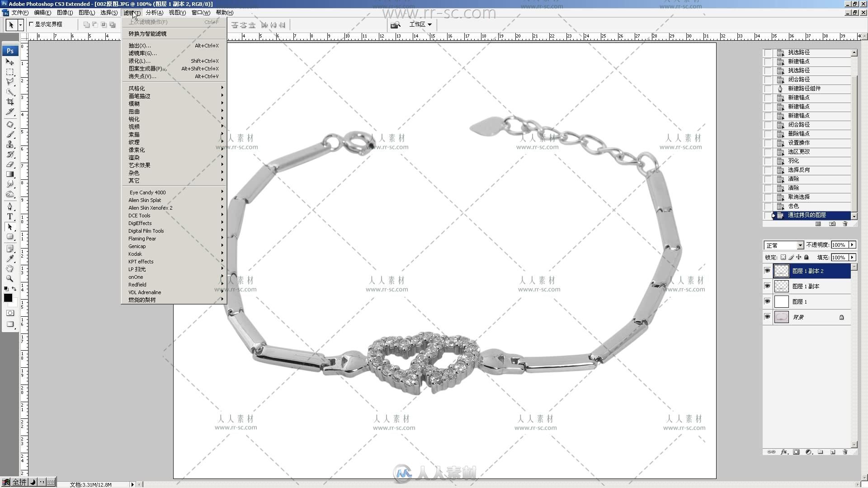Select the Smudge tool
Screen dimensions: 868x488
(10, 184)
